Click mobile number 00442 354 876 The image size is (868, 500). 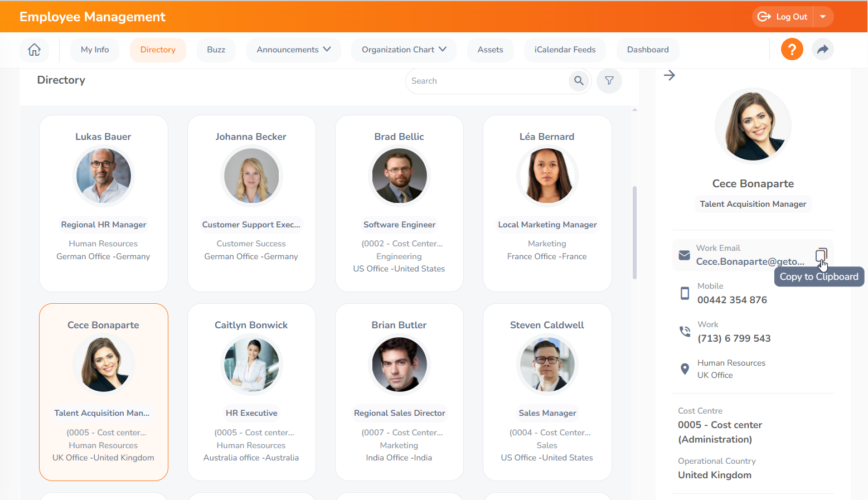732,300
